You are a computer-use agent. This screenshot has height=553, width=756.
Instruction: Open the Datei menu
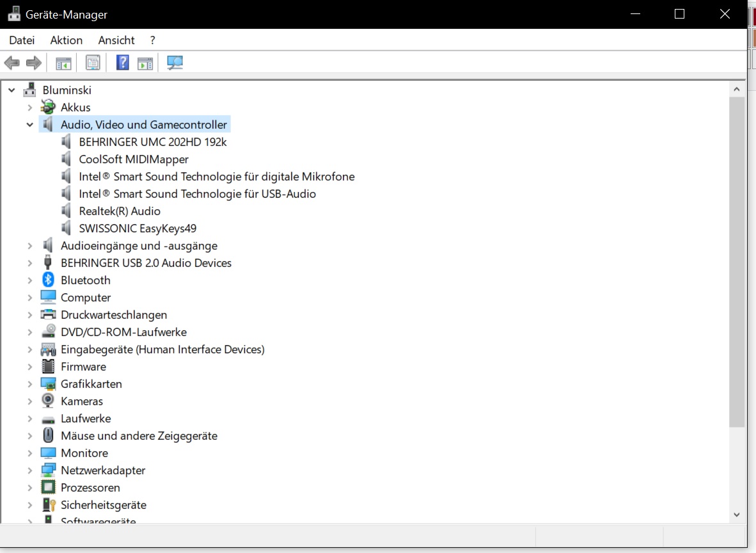pyautogui.click(x=22, y=40)
